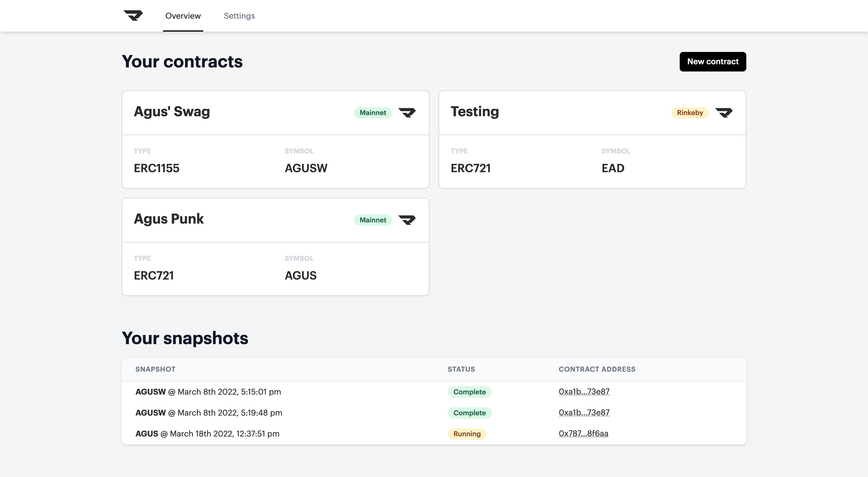
Task: Click the logo icon on the Agus Punk card
Action: pyautogui.click(x=407, y=220)
